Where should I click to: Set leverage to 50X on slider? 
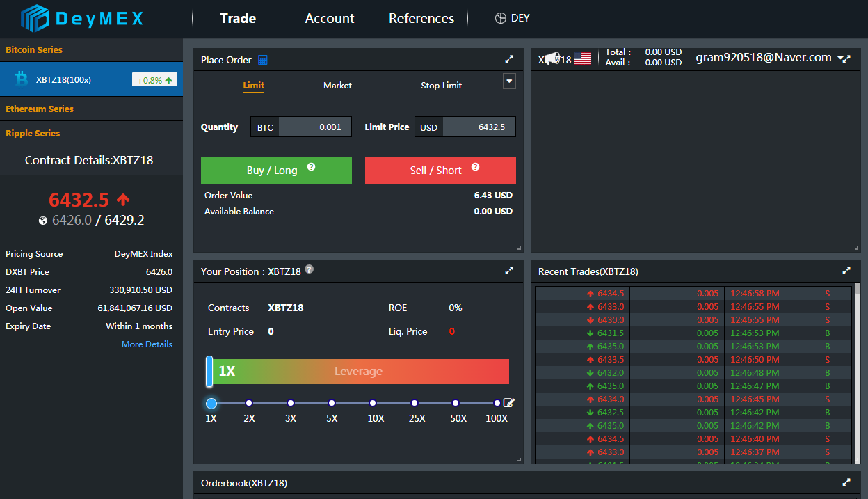pos(456,403)
